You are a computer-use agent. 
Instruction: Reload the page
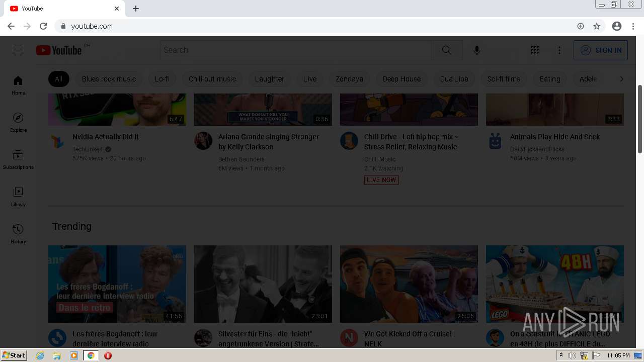coord(43,26)
